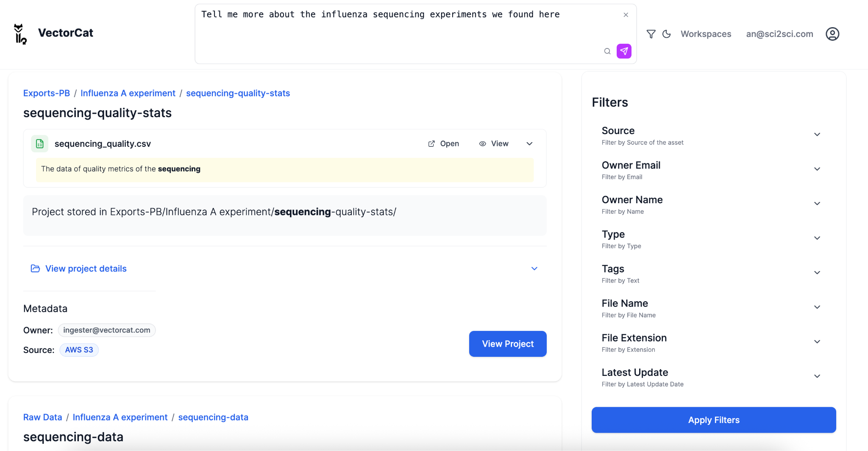Image resolution: width=868 pixels, height=451 pixels.
Task: Select the Exports-PB breadcrumb link
Action: 47,93
